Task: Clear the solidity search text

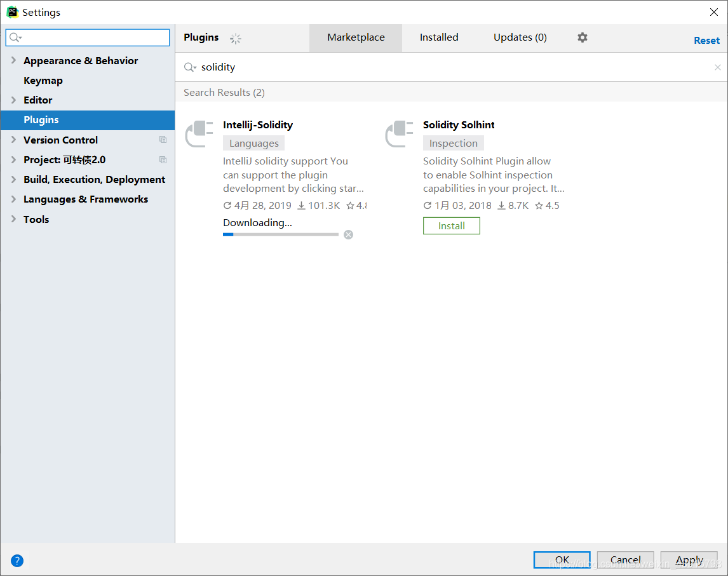Action: point(717,67)
